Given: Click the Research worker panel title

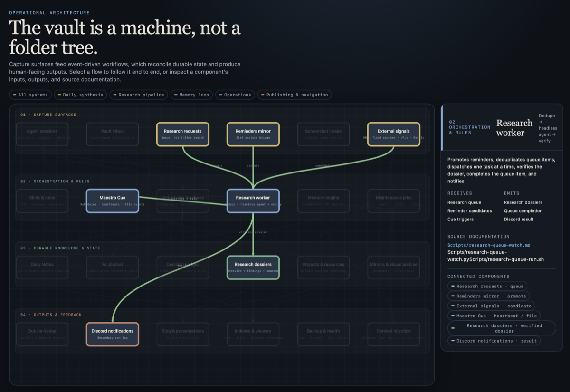Looking at the screenshot, I should point(514,128).
